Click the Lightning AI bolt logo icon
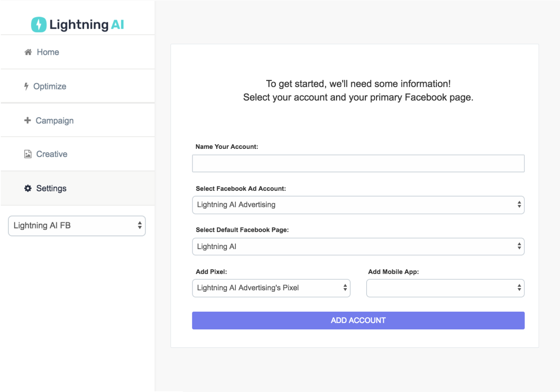This screenshot has width=560, height=392. pyautogui.click(x=39, y=25)
